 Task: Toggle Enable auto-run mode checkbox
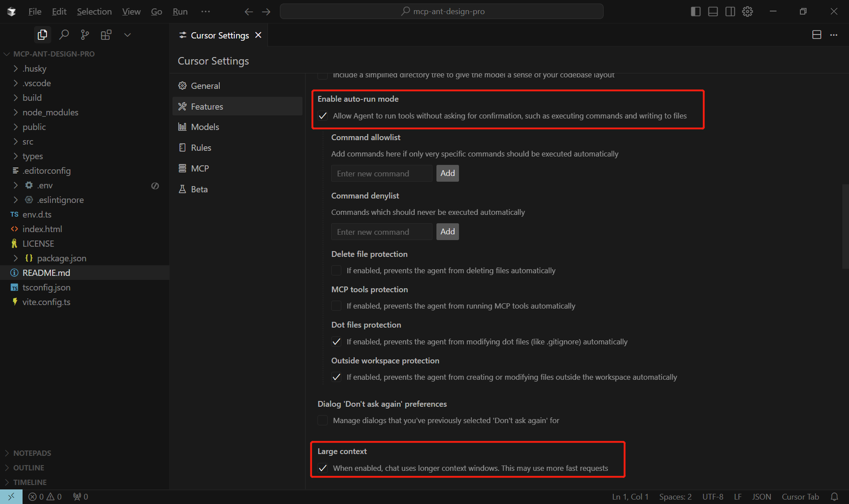(323, 116)
